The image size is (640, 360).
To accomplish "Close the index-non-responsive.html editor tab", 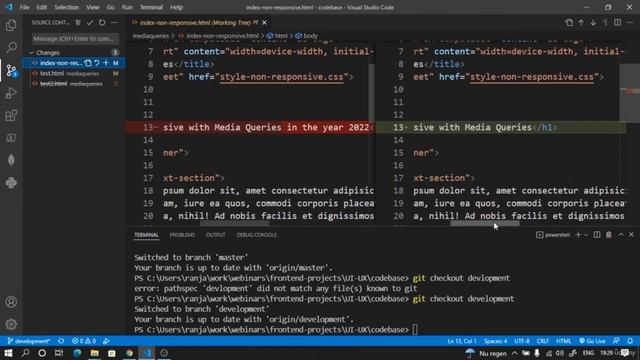I will [264, 23].
